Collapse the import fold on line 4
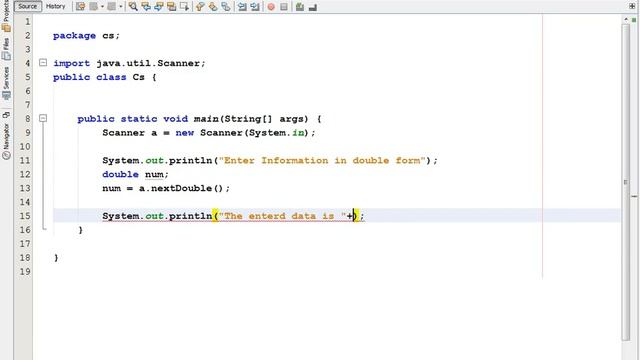The height and width of the screenshot is (360, 640). (x=43, y=63)
